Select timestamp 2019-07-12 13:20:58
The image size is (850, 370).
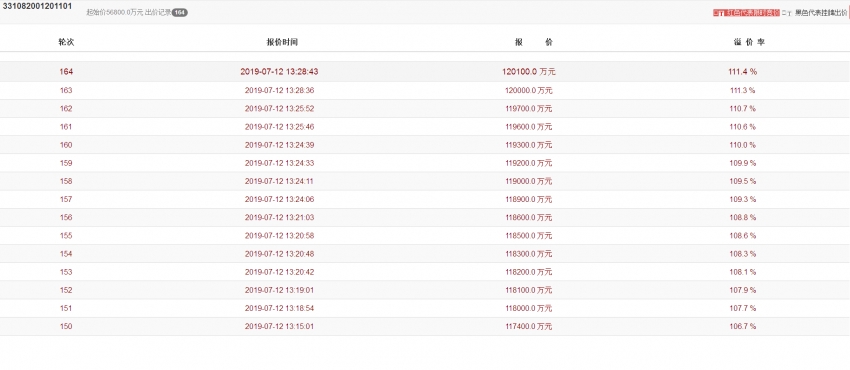click(279, 236)
